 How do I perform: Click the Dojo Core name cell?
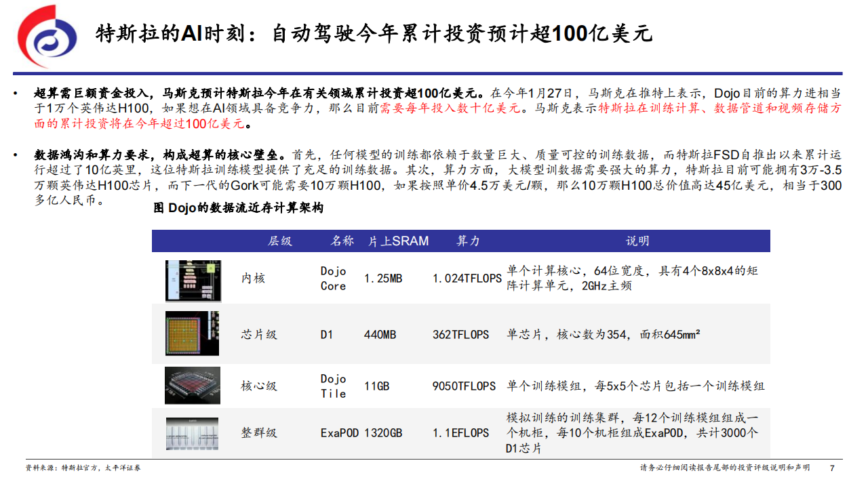click(x=334, y=279)
